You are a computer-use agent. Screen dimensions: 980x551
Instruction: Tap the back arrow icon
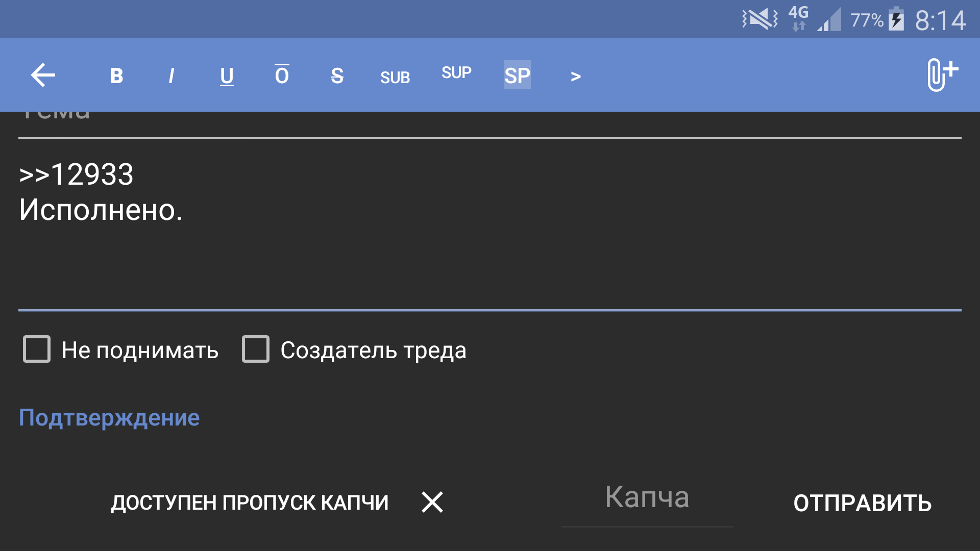(43, 76)
